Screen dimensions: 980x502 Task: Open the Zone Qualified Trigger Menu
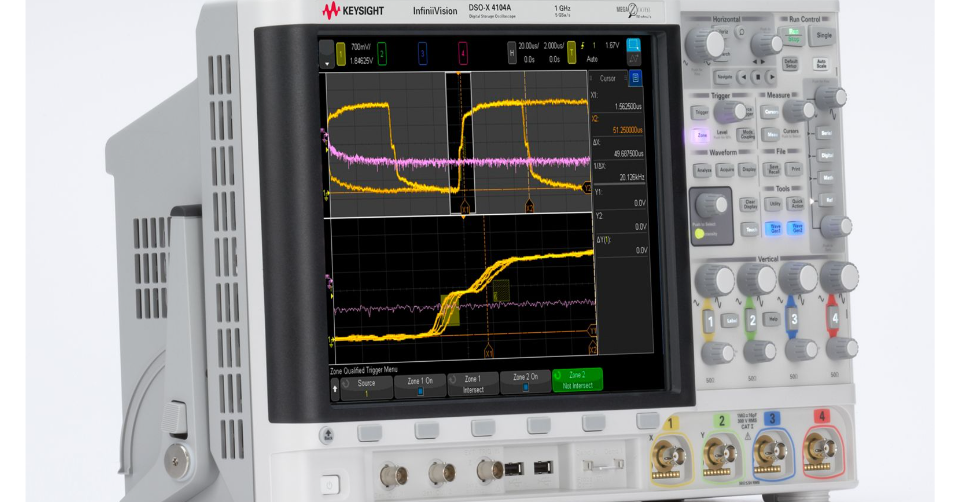[x=365, y=370]
